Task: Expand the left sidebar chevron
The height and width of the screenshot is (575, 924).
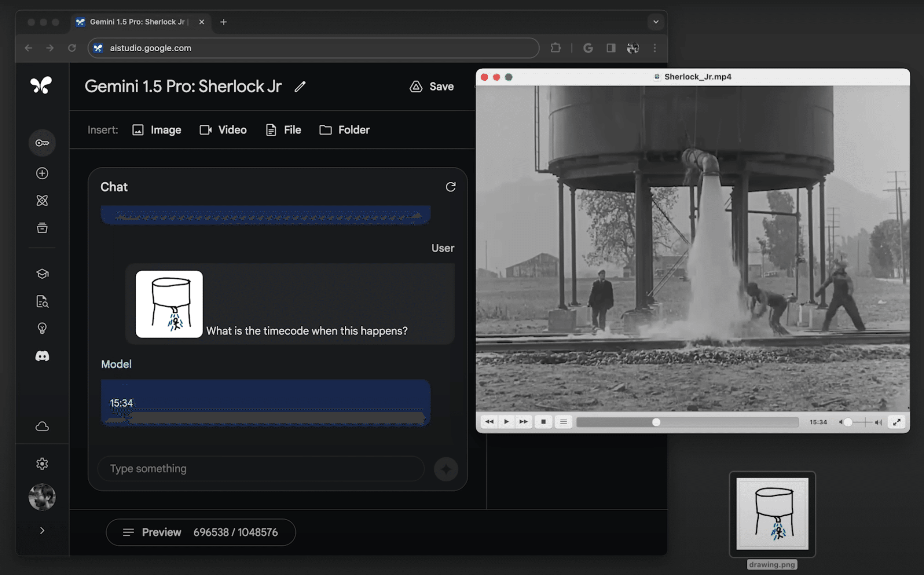Action: pyautogui.click(x=42, y=531)
